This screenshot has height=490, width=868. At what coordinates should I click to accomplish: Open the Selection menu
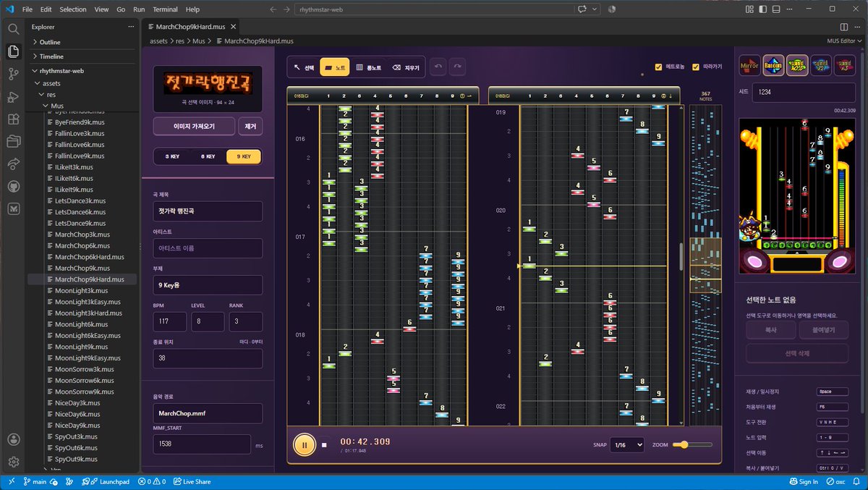(72, 9)
